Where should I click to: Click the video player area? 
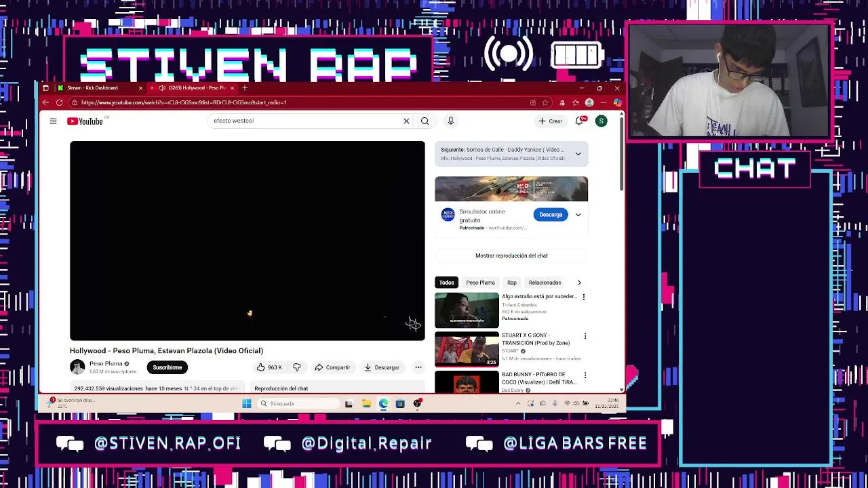[x=248, y=241]
